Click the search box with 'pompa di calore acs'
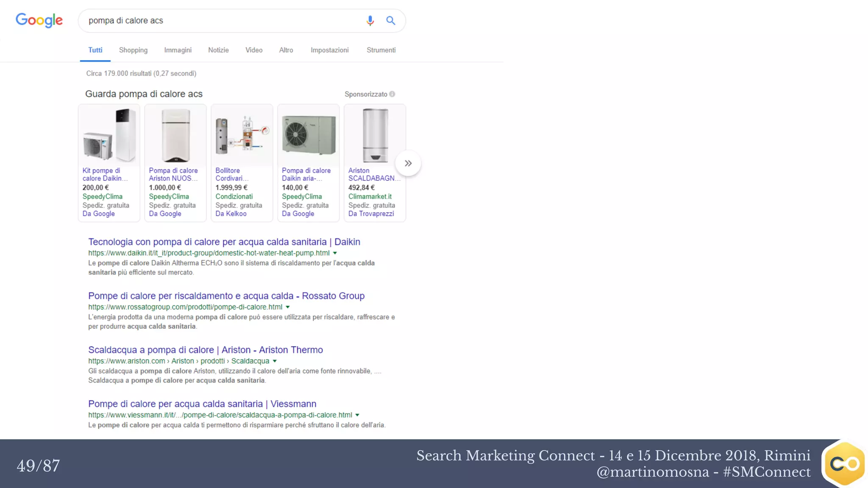This screenshot has height=488, width=868. (x=242, y=21)
